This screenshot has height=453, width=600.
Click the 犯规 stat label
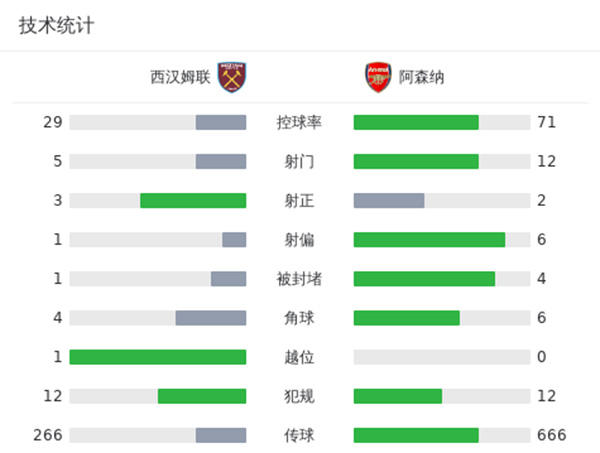coord(299,396)
